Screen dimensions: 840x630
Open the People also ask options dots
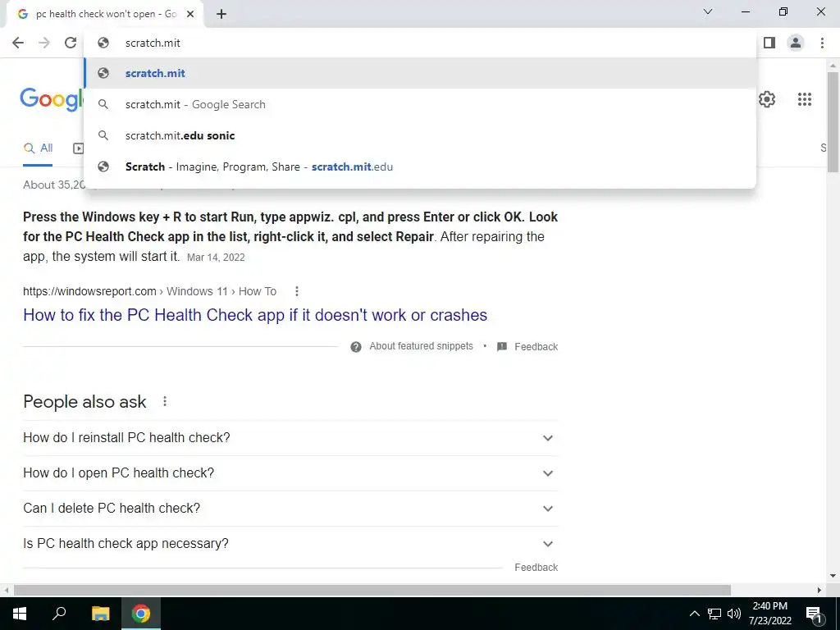(165, 401)
